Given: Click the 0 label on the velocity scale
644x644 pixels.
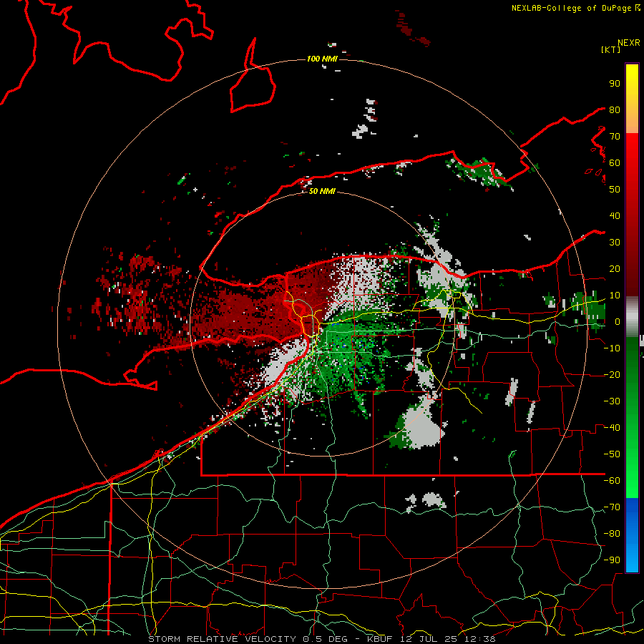Looking at the screenshot, I should click(617, 321).
